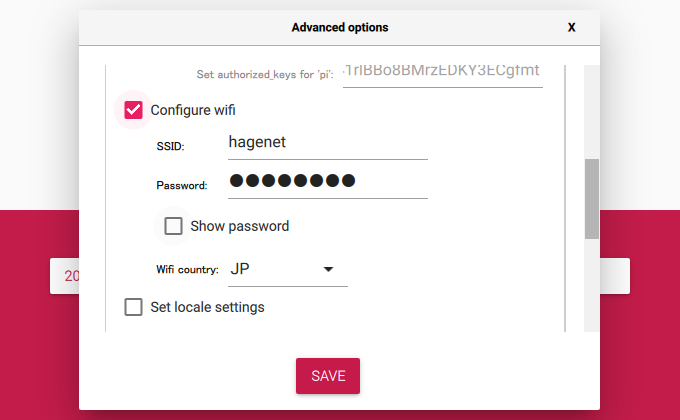Uncheck the Configure wifi checkbox
This screenshot has width=680, height=420.
click(x=133, y=110)
